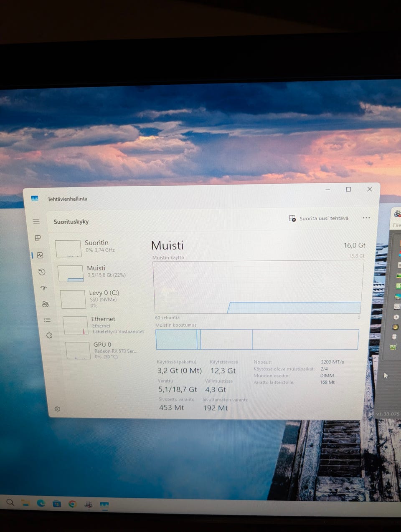
Task: Open Microsoft Store from the taskbar
Action: coord(57,504)
